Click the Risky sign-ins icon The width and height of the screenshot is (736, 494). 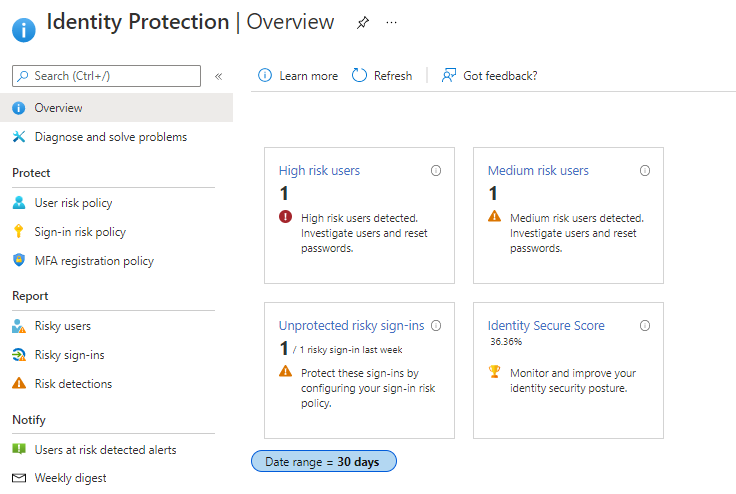click(19, 355)
